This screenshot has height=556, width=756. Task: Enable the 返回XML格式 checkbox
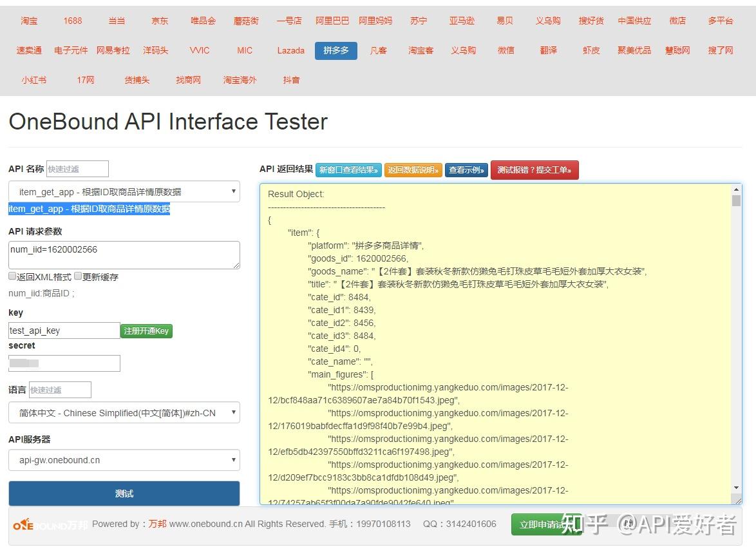[x=12, y=276]
